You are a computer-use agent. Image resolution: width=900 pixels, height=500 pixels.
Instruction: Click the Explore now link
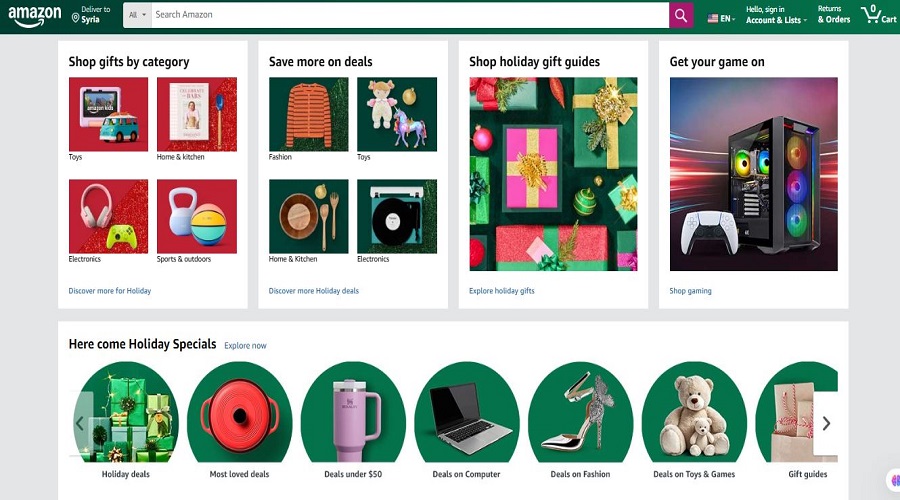pos(245,346)
